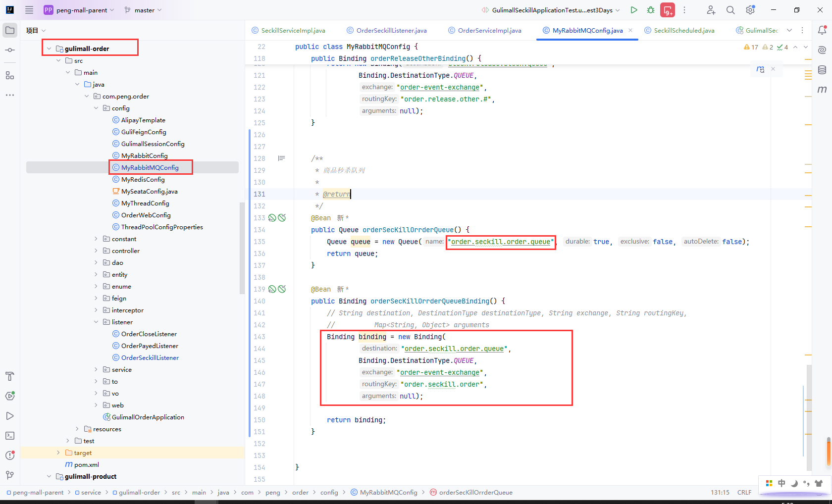Viewport: 832px width, 504px height.
Task: Collapse the gulimall-order module
Action: [x=49, y=49]
